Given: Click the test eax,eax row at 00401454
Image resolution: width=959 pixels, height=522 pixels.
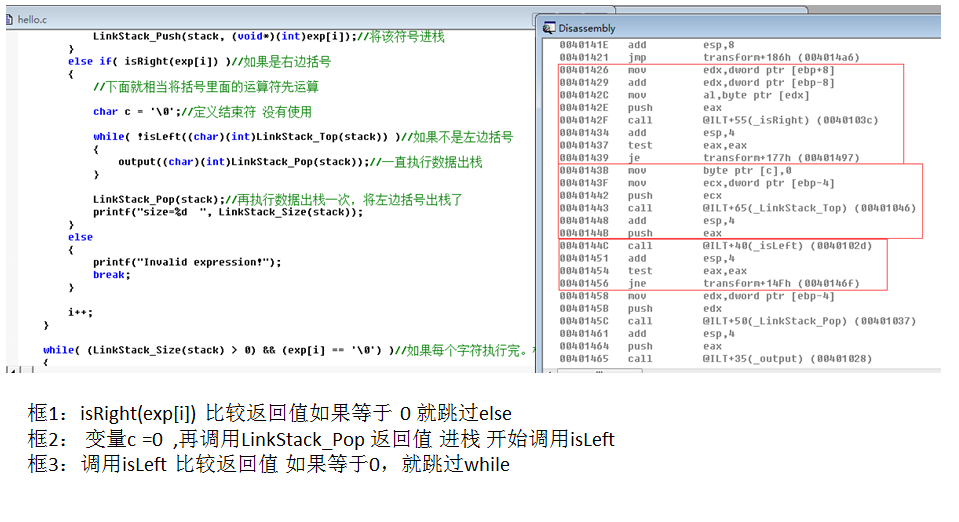Looking at the screenshot, I should (x=653, y=270).
